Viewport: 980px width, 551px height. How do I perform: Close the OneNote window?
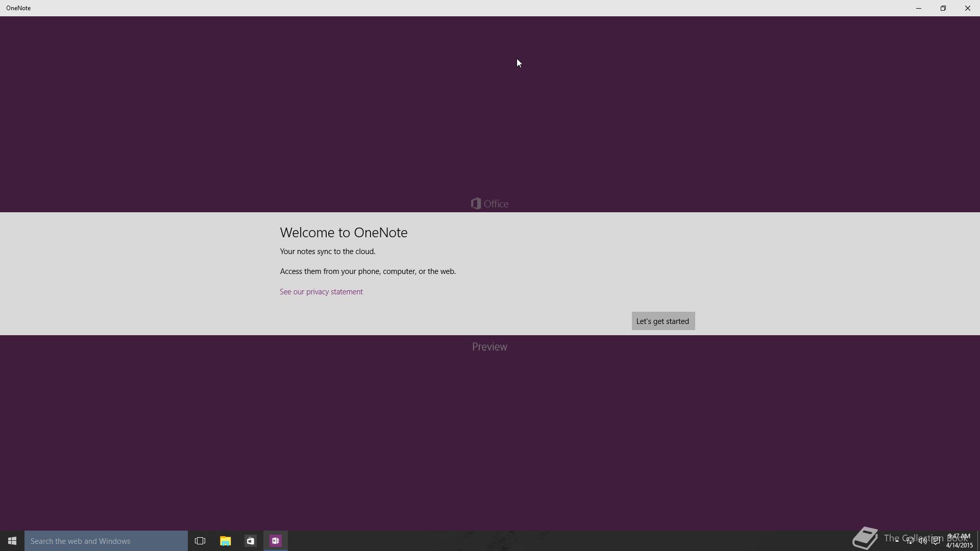[968, 8]
